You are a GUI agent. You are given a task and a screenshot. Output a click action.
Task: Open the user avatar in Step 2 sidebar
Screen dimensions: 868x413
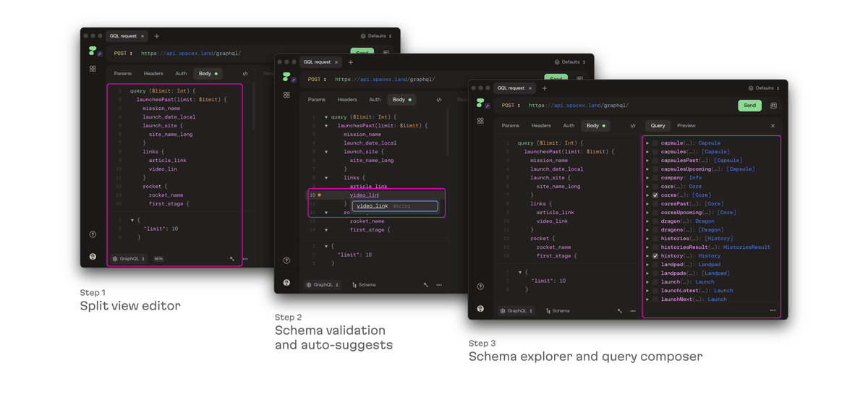pos(286,283)
